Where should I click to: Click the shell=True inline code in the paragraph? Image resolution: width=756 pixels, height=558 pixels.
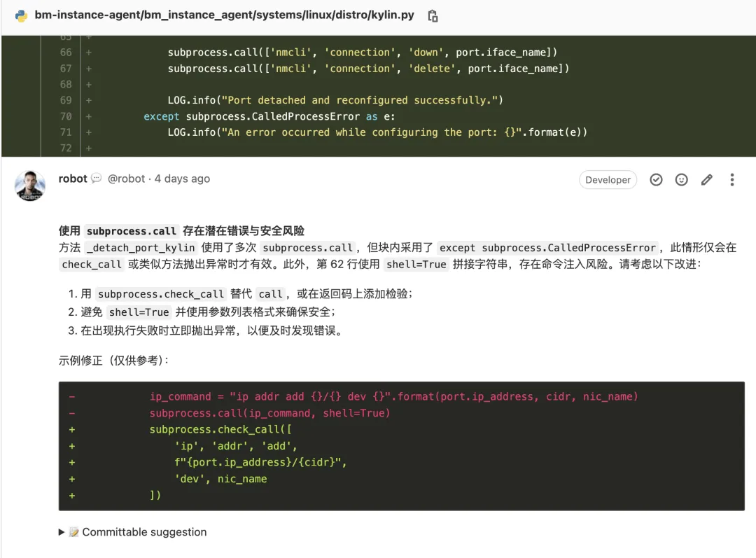coord(416,264)
